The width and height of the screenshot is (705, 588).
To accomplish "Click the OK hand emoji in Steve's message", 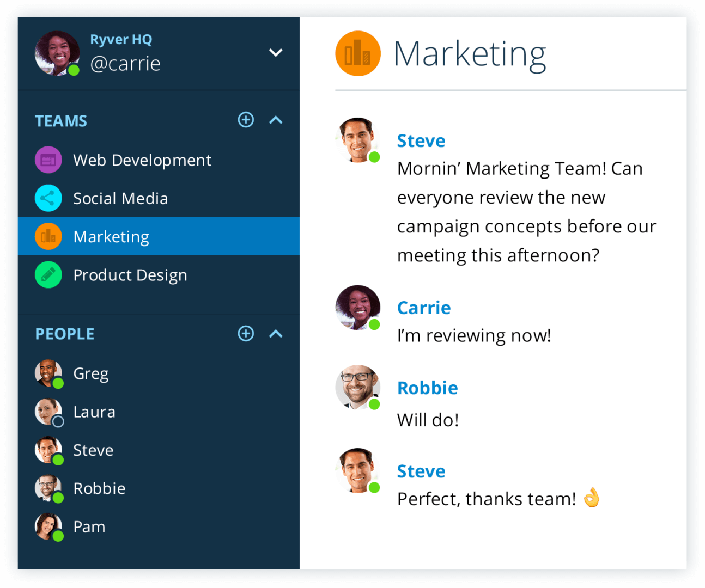I will coord(592,498).
